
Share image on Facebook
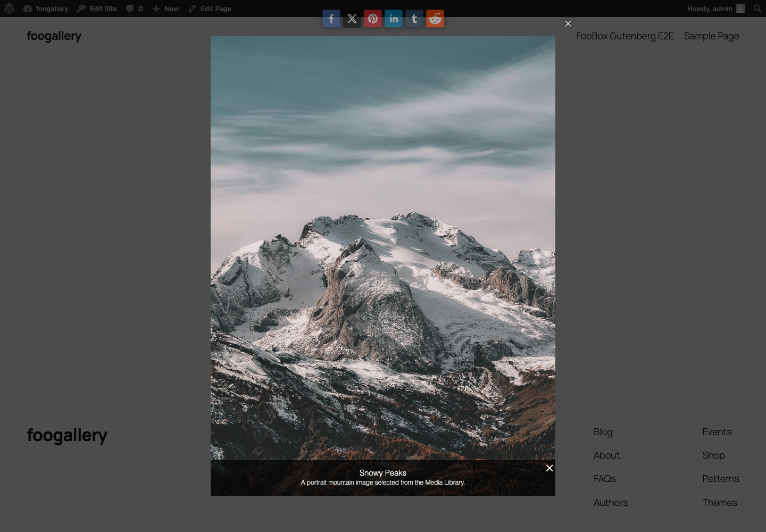331,19
